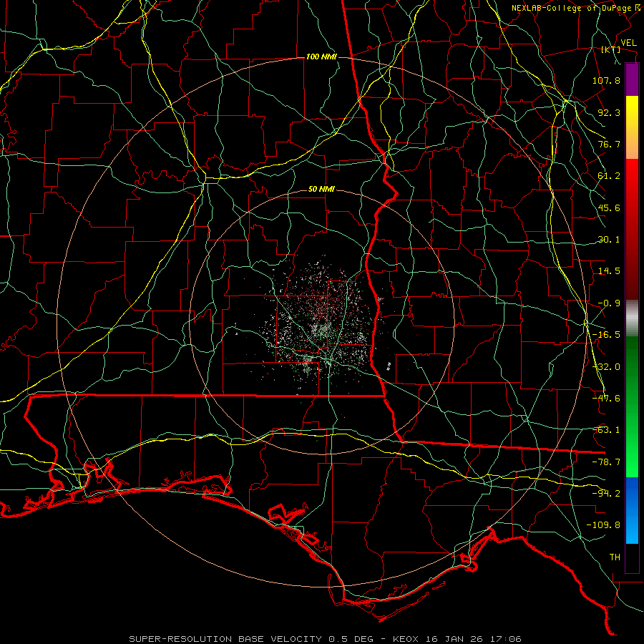Click the 45.6 velocity scale value

coord(609,208)
